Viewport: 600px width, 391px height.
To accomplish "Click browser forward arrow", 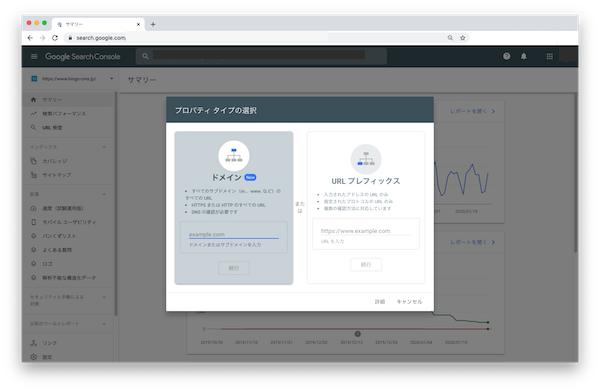I will (42, 38).
